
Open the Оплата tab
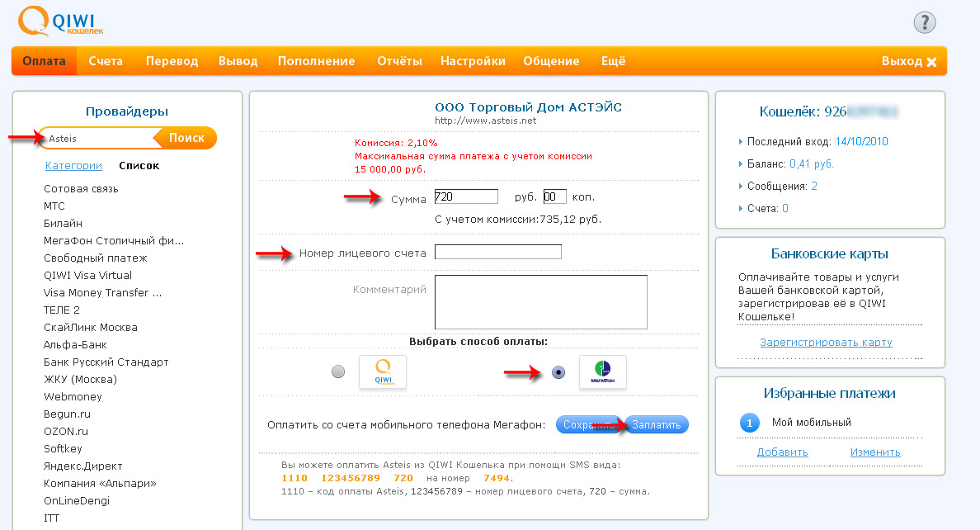click(x=44, y=61)
